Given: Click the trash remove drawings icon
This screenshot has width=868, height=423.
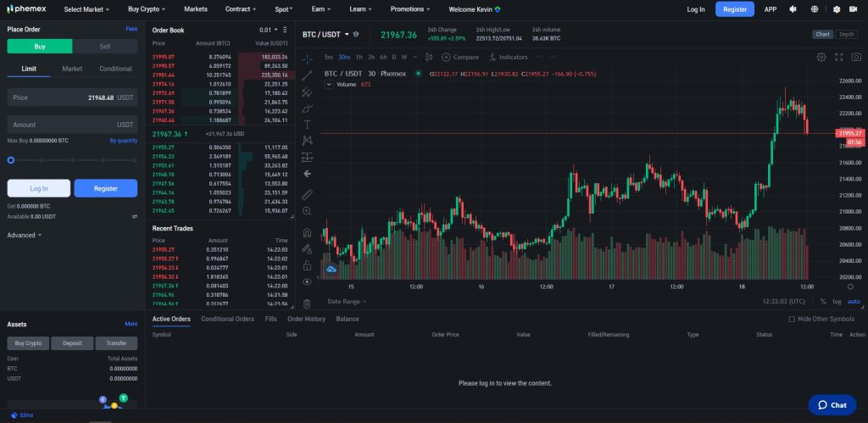Looking at the screenshot, I should point(307,303).
